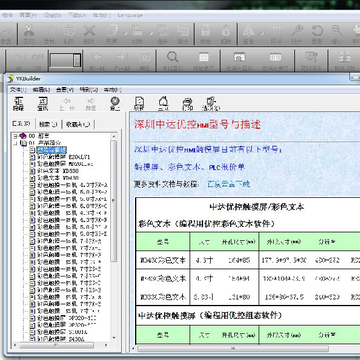360x360 pixels.
Task: Click the 4.3寸 size cell in the table
Action: tap(204, 260)
